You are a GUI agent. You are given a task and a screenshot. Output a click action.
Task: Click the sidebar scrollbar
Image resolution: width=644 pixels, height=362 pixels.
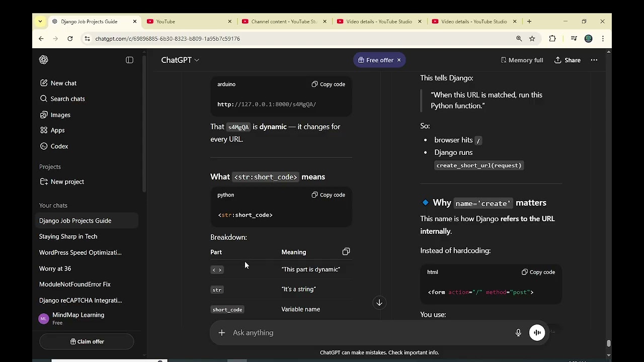click(144, 124)
